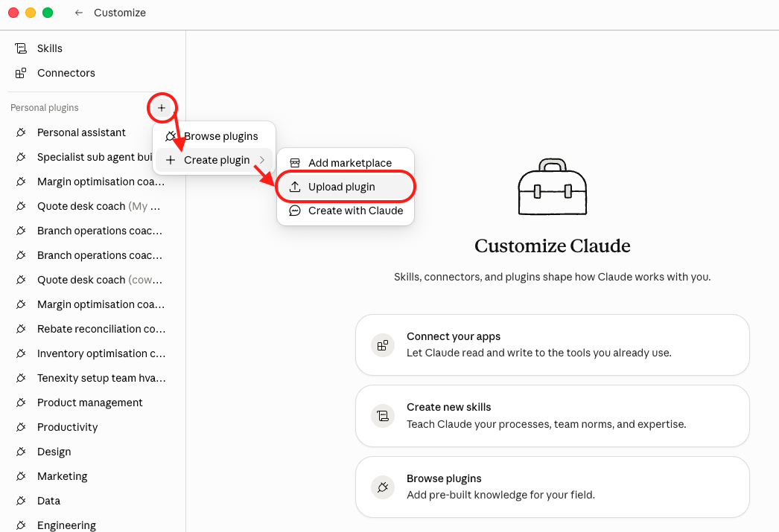This screenshot has width=779, height=532.
Task: Select Upload plugin from the submenu
Action: tap(346, 187)
